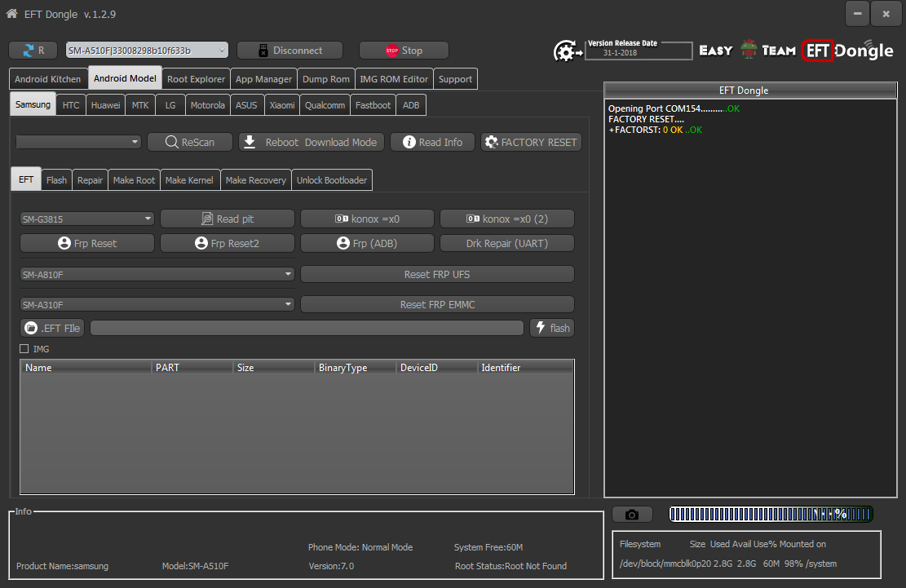Expand the SM-A310F model dropdown
Viewport: 906px width, 588px height.
157,304
